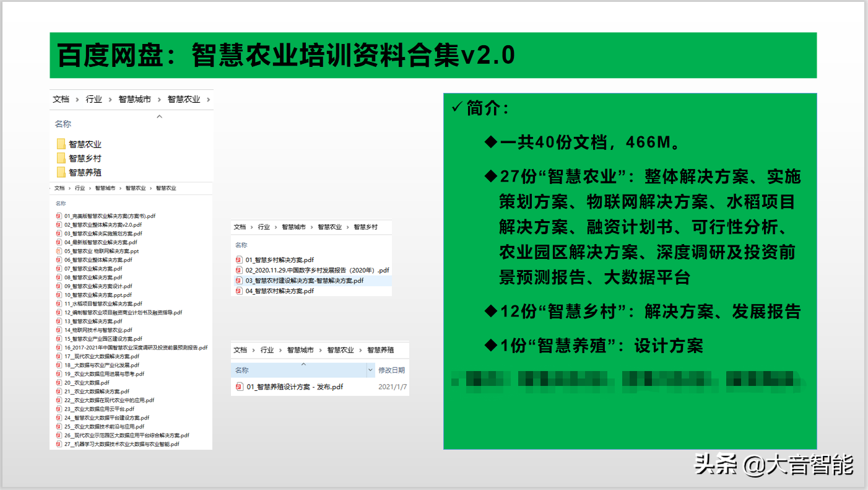Click slide title 百度网盘：智慧农业培训资料合集v2.0

[285, 55]
